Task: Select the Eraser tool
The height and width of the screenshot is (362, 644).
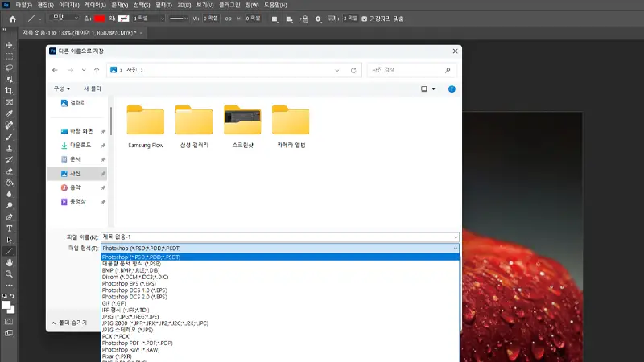Action: click(9, 171)
